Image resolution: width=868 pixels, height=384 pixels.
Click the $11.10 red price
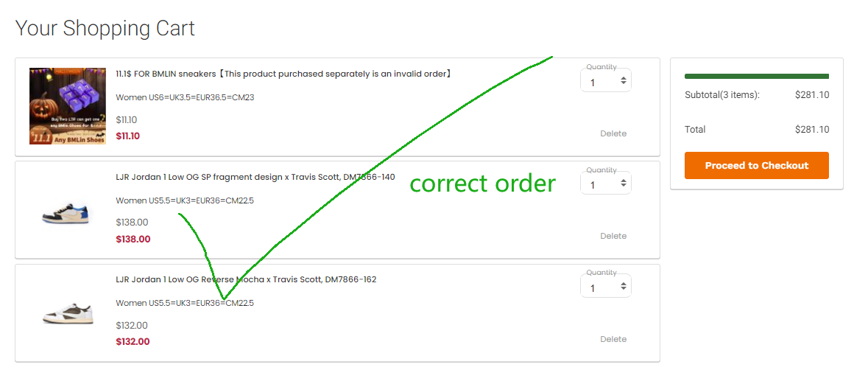point(127,136)
